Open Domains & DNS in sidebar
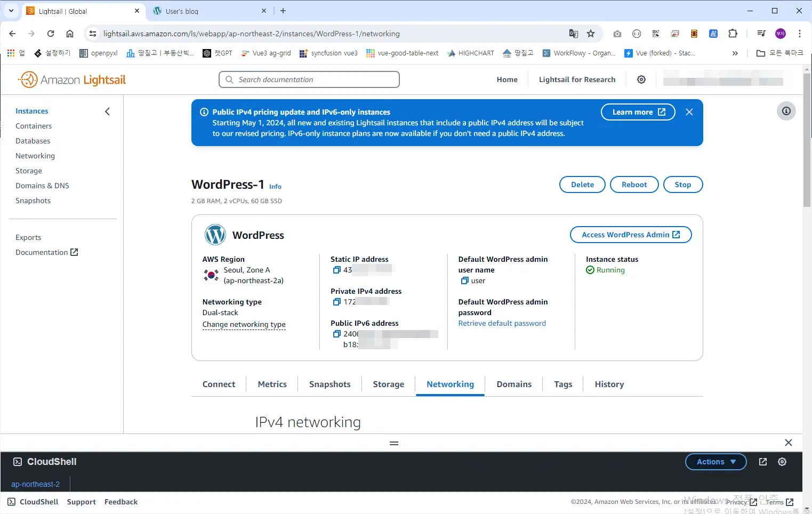The height and width of the screenshot is (514, 812). click(42, 186)
